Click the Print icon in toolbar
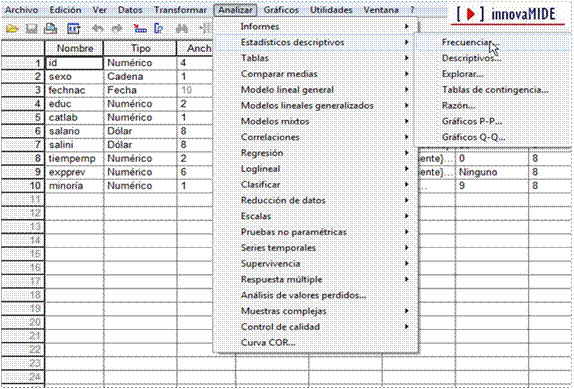Screen dimensions: 574x389 (51, 29)
